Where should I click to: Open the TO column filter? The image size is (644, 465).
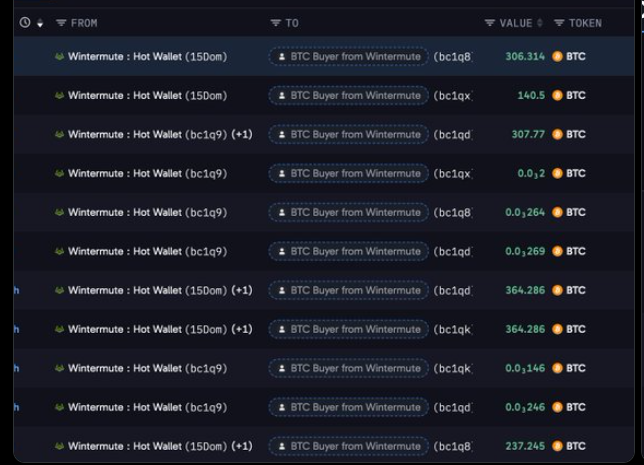276,23
